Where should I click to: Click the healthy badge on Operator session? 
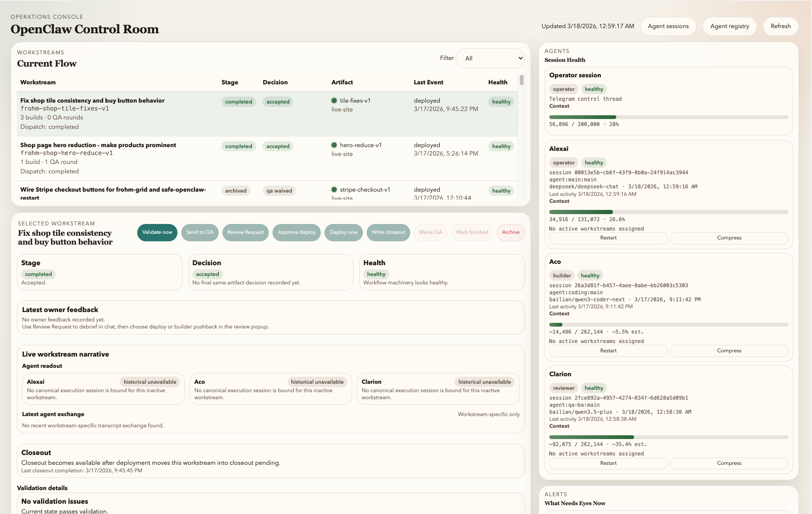point(593,89)
